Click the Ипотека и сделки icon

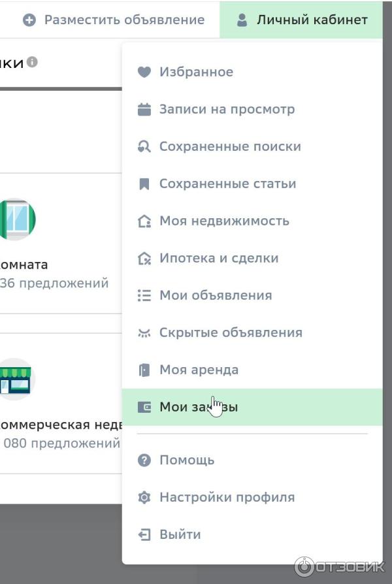click(144, 259)
